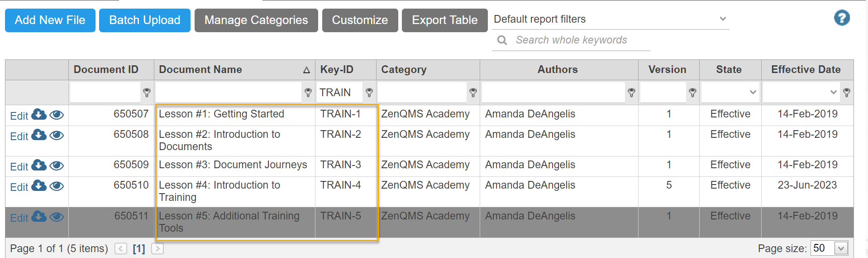Click the search magnifier icon
Viewport: 868px width, 258px height.
click(502, 40)
